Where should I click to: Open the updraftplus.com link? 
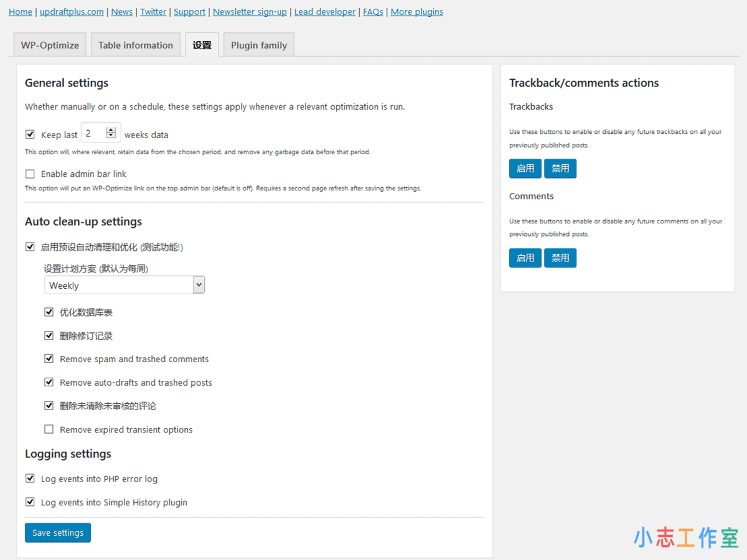[x=72, y=11]
